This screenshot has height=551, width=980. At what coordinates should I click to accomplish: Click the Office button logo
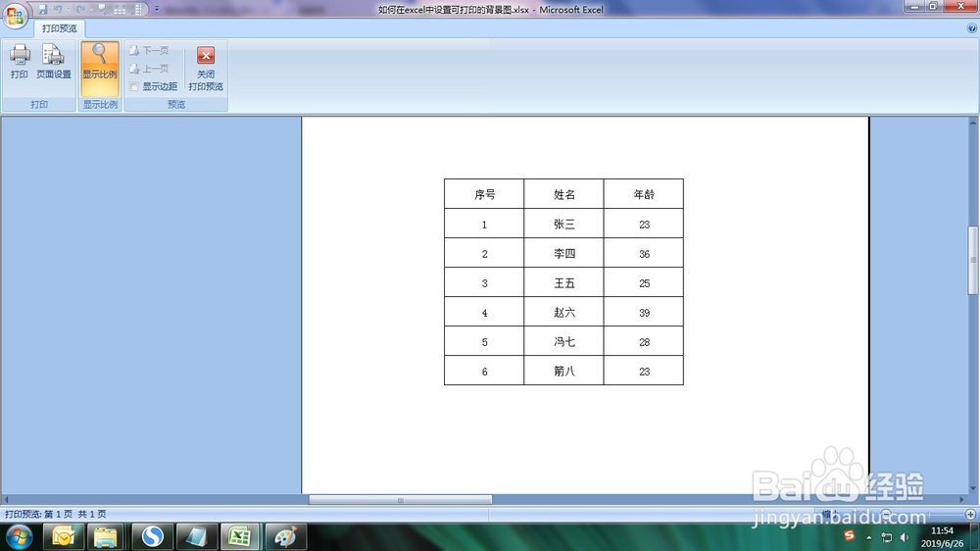point(15,15)
